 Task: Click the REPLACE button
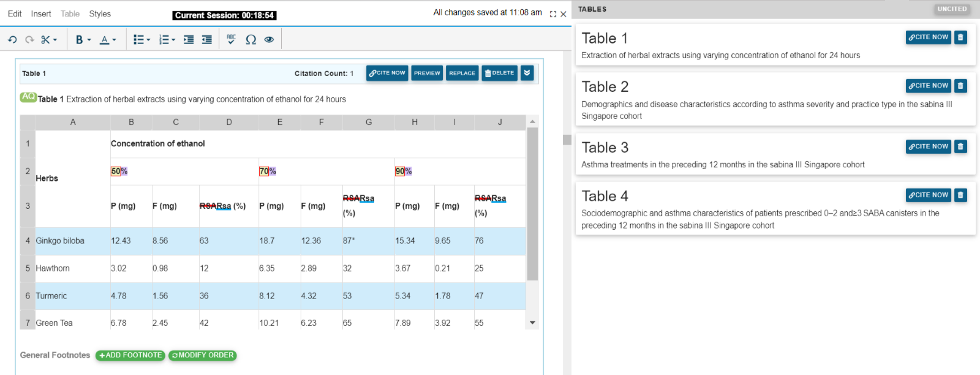(462, 73)
